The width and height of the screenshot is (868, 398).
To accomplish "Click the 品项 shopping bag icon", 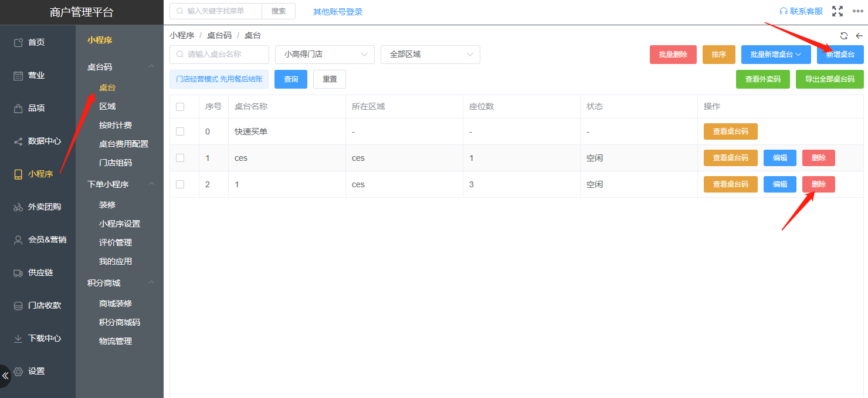I will [x=18, y=108].
